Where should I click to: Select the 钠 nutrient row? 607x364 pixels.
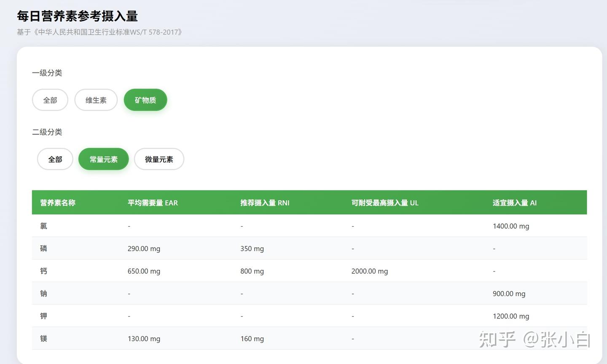[x=309, y=293]
